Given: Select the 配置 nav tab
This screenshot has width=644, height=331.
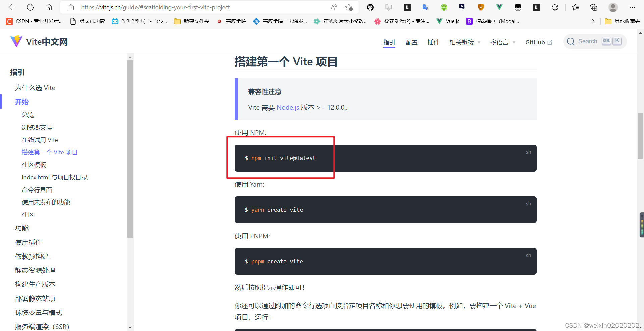Looking at the screenshot, I should tap(411, 42).
